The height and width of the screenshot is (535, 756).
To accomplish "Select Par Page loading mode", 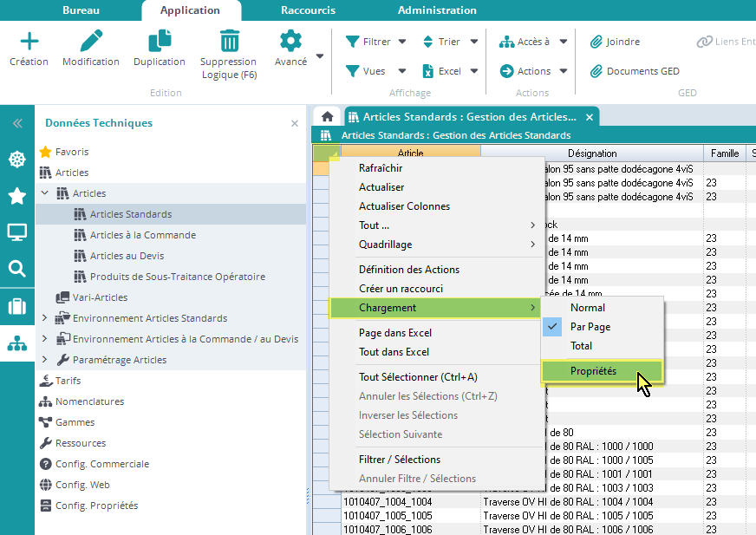I will pos(590,327).
